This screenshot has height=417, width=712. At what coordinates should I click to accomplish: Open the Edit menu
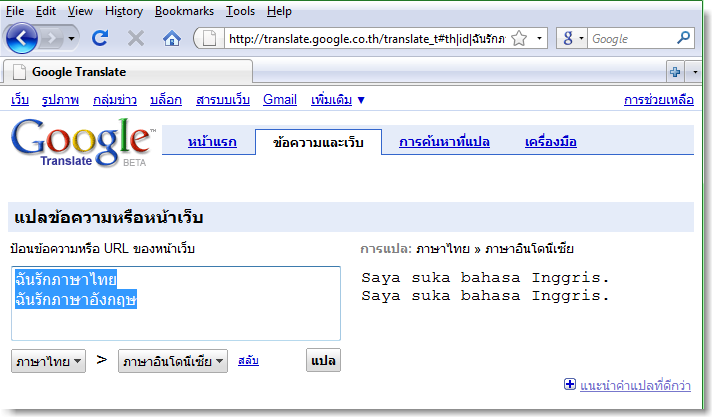pos(45,11)
